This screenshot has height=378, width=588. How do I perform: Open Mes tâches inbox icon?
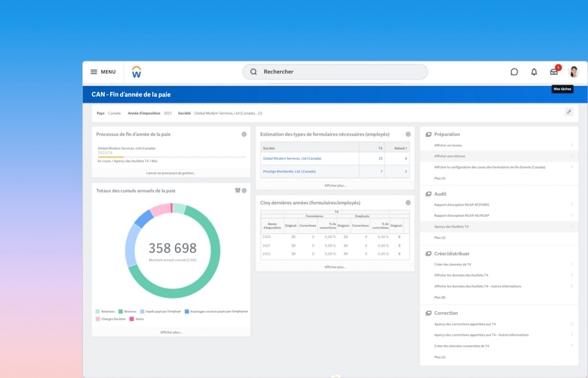coord(554,72)
